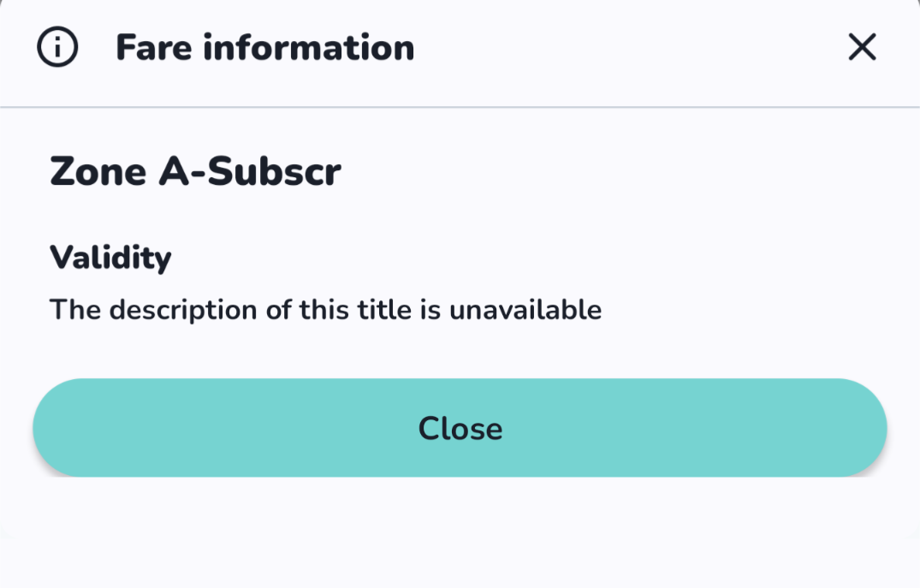Viewport: 920px width, 588px height.
Task: Click the teal Close pill button
Action: (x=460, y=428)
